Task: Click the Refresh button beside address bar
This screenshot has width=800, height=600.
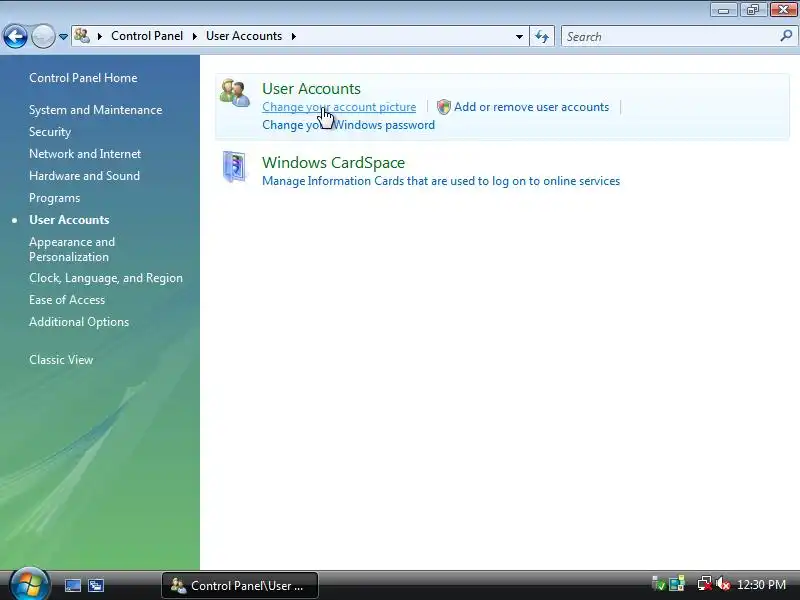Action: click(542, 37)
